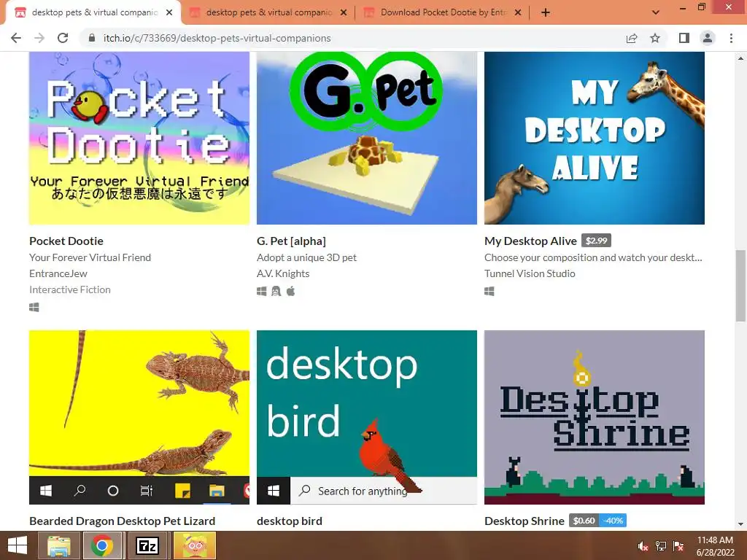This screenshot has height=560, width=747.
Task: View site information lock icon
Action: click(92, 38)
